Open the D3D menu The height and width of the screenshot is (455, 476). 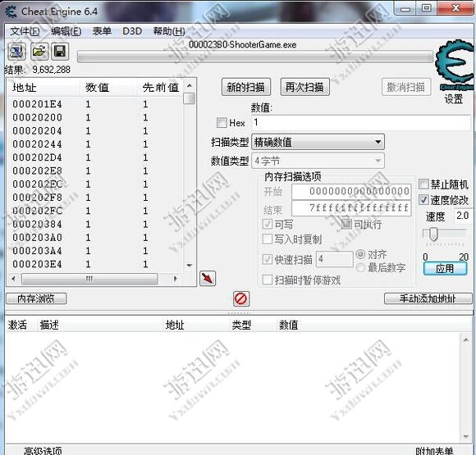(132, 31)
